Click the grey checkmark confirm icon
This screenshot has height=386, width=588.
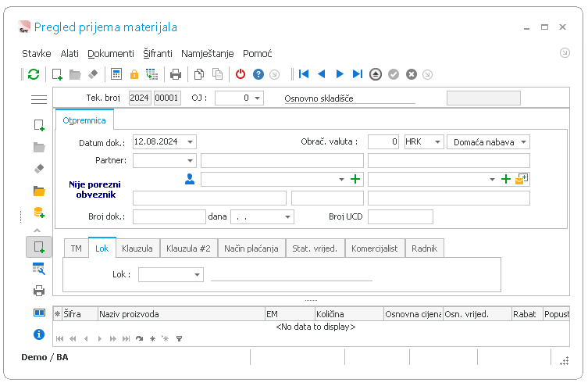[x=394, y=74]
